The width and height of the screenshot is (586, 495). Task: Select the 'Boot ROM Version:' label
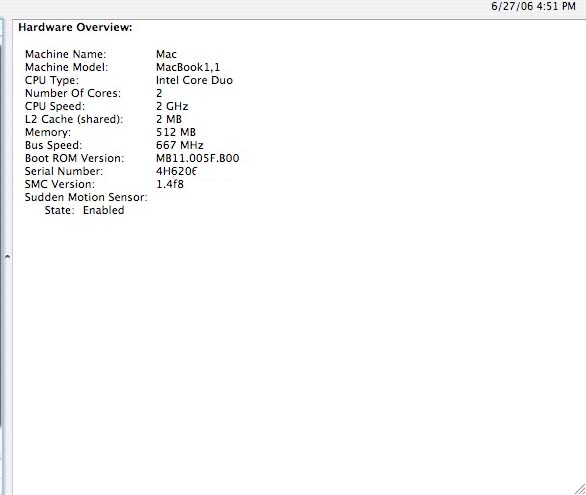point(74,158)
